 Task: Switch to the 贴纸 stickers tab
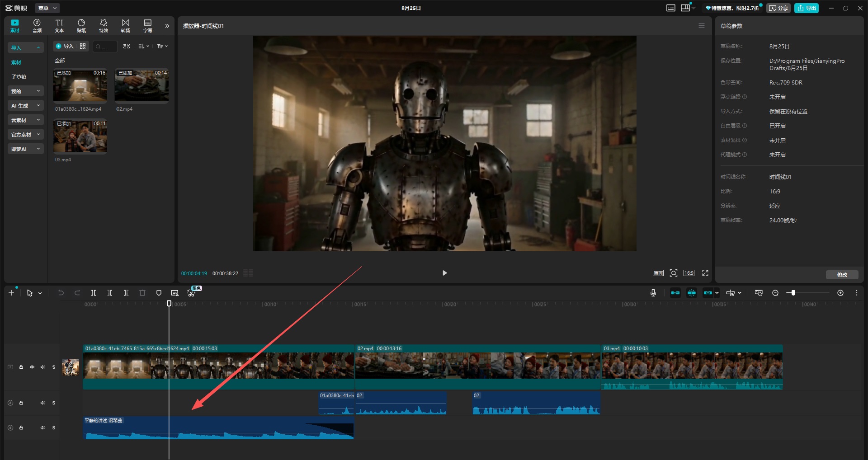(81, 26)
